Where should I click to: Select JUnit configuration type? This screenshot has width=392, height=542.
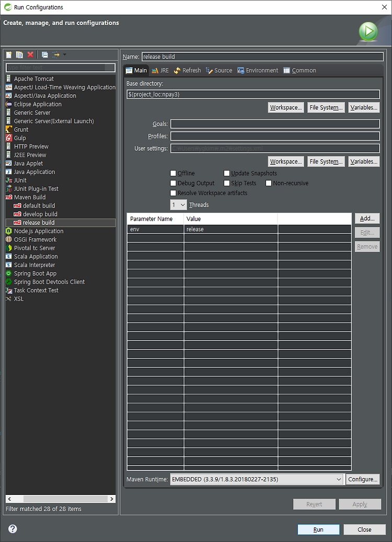(20, 180)
